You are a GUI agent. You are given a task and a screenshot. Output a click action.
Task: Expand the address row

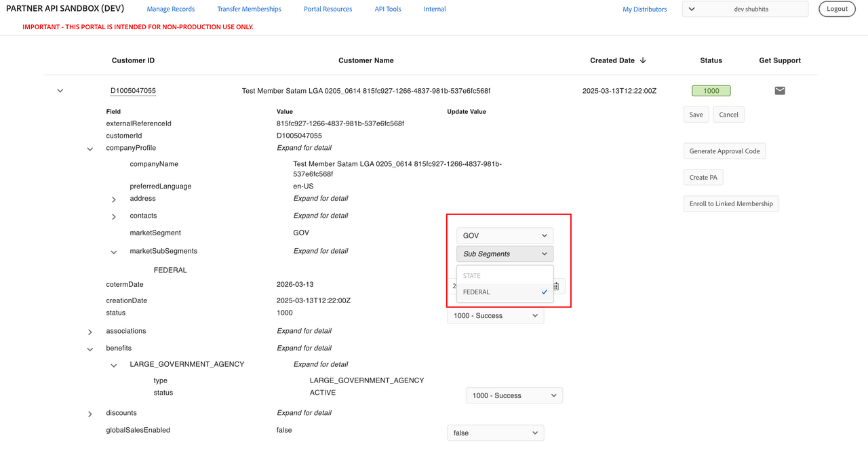coord(114,199)
